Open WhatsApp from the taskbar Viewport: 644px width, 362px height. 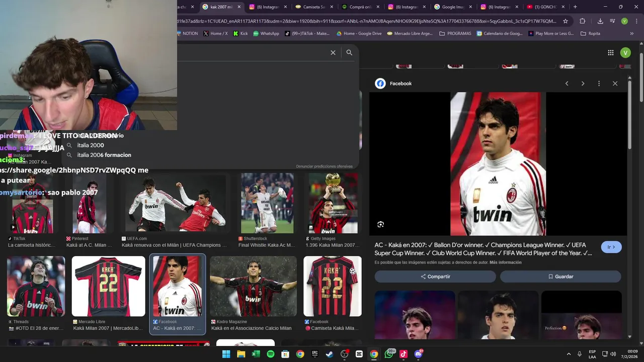click(389, 354)
